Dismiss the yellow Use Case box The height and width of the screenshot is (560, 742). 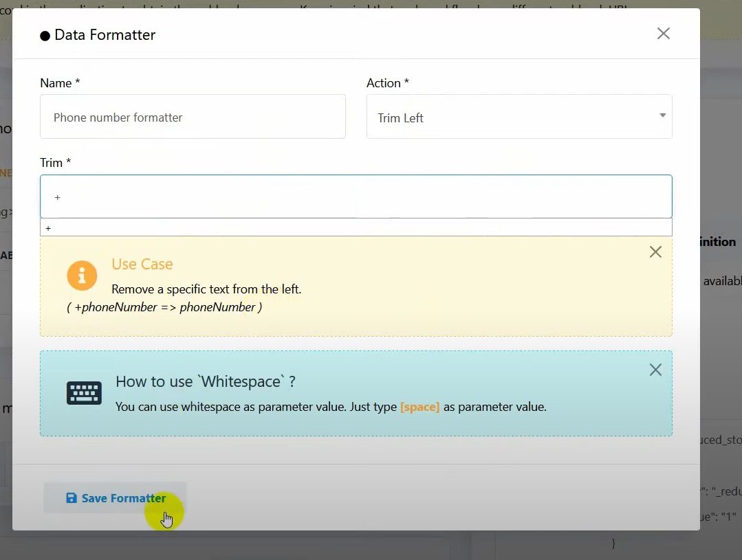pos(655,252)
